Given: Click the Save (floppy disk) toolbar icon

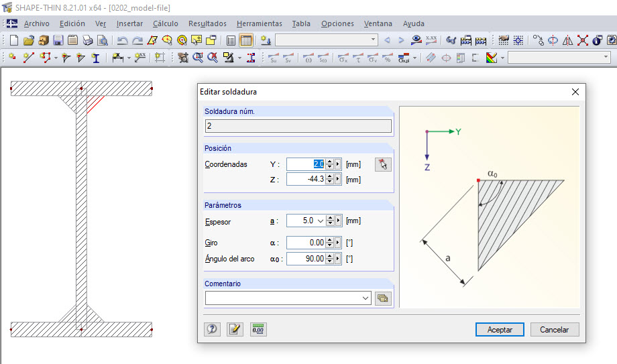Looking at the screenshot, I should point(58,40).
